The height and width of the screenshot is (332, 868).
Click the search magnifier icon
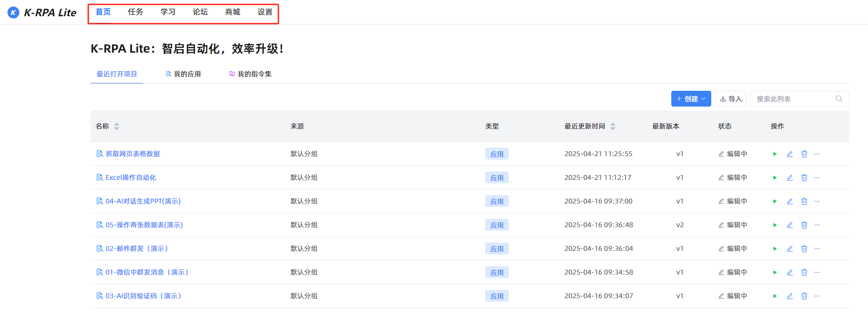pos(839,99)
